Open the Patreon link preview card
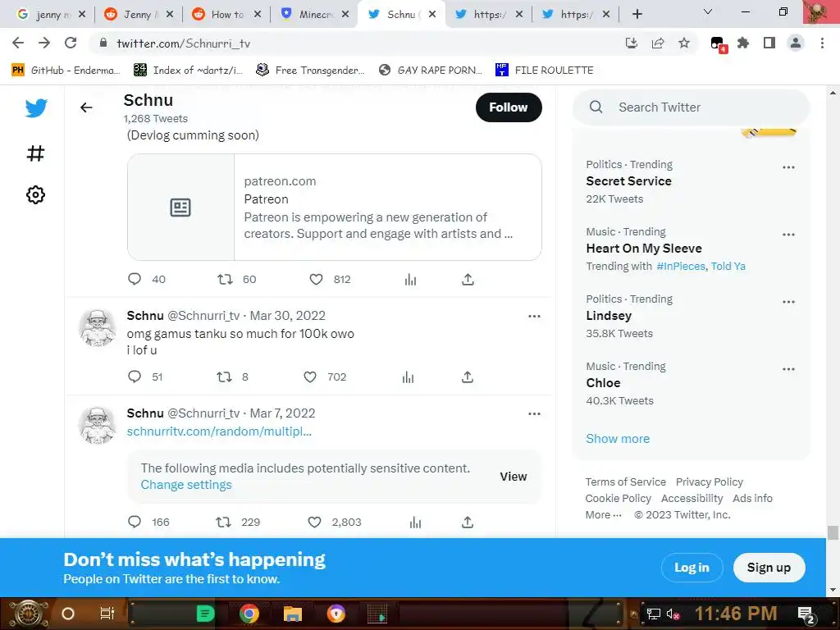The image size is (840, 630). tap(335, 208)
